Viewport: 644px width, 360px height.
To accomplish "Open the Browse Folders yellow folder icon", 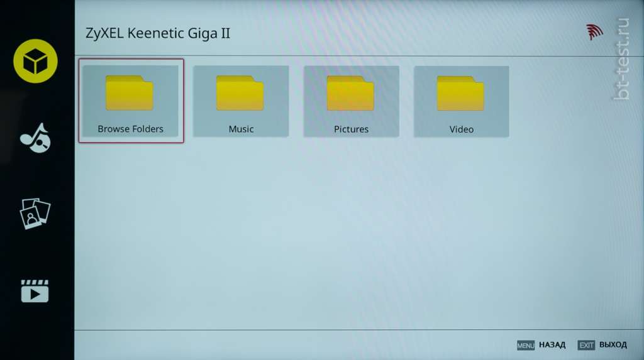I will click(130, 93).
